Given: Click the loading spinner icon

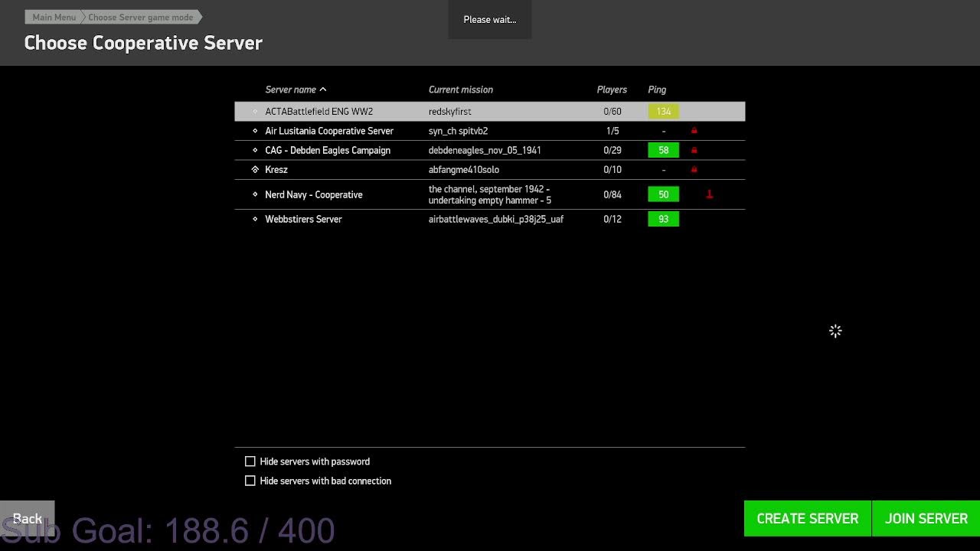Looking at the screenshot, I should tap(835, 331).
